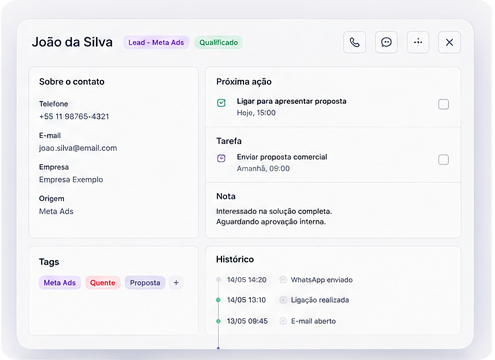Click clock icon beside Enviar proposta comercial
495x360 pixels.
tap(221, 158)
